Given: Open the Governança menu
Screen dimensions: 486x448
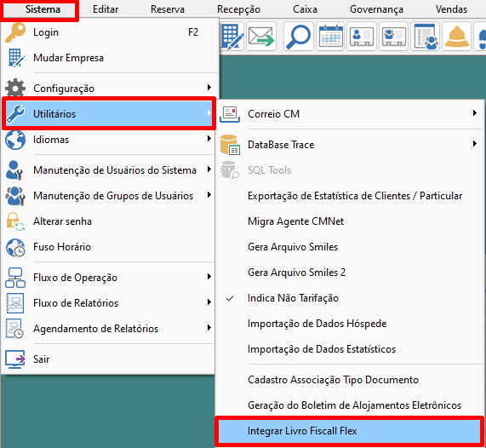Looking at the screenshot, I should coord(376,9).
